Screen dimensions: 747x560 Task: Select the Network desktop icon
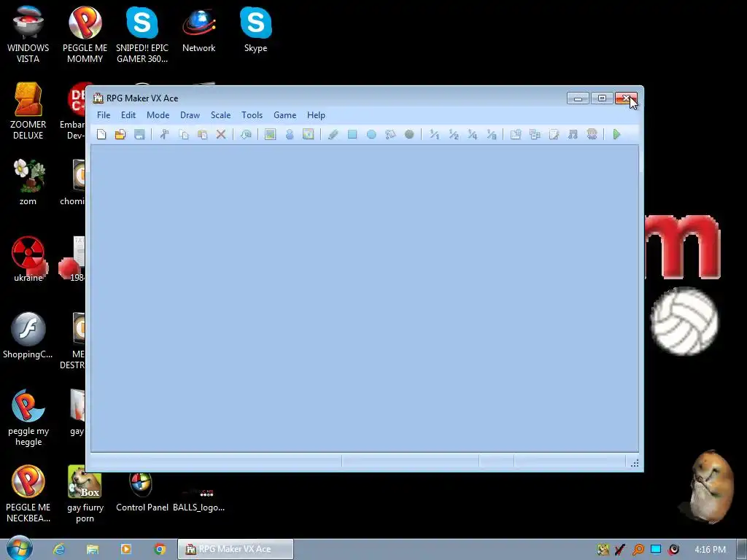[x=198, y=29]
